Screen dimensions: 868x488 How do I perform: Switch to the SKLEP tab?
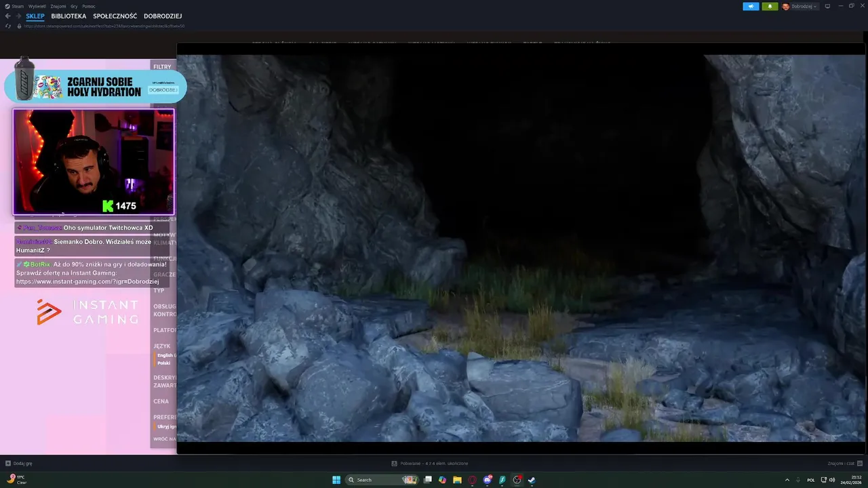[35, 16]
